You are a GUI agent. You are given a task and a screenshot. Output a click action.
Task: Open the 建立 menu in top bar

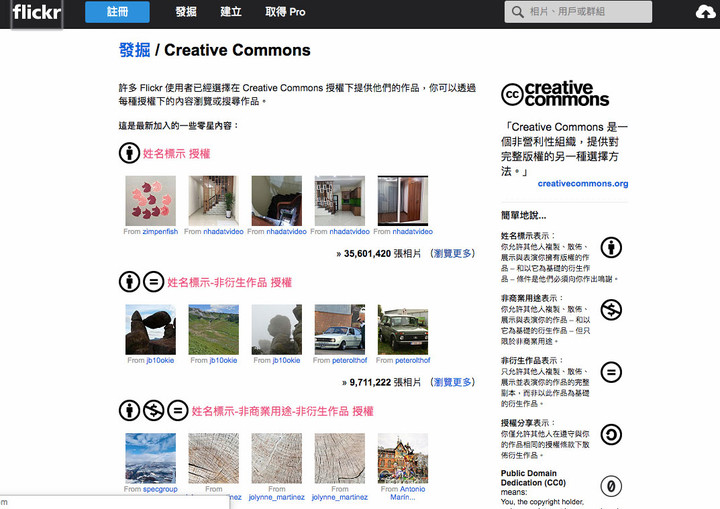pos(231,12)
